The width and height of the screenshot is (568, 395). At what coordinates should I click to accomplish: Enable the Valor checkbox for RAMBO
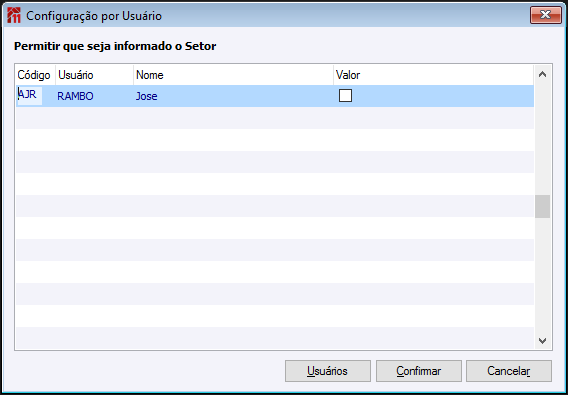(345, 96)
